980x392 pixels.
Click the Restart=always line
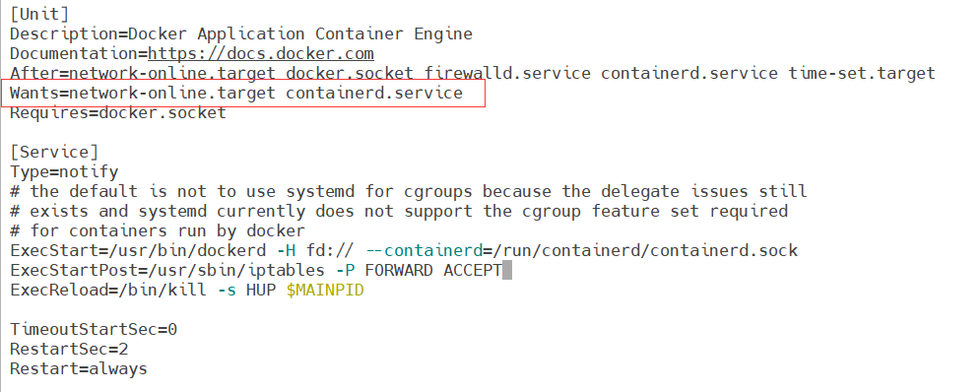pyautogui.click(x=79, y=369)
